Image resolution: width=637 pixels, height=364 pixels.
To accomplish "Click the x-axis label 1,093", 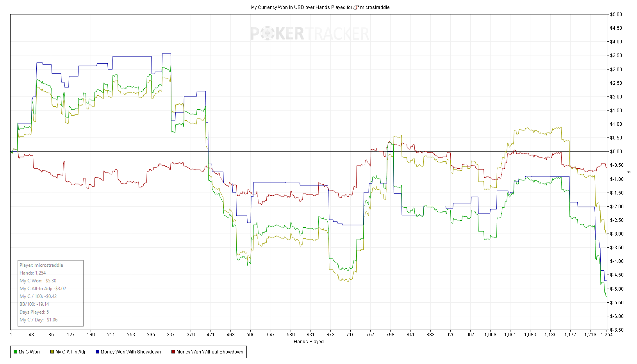I will tap(530, 335).
